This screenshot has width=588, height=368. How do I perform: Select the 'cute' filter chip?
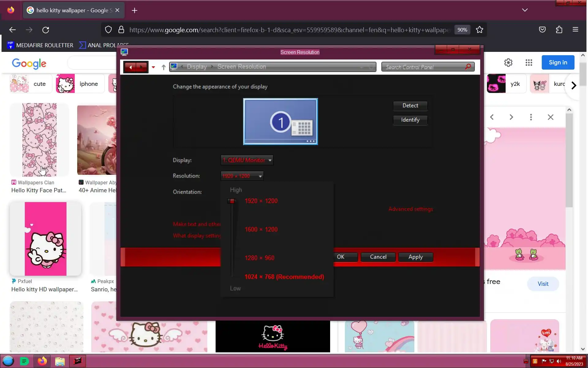click(28, 84)
